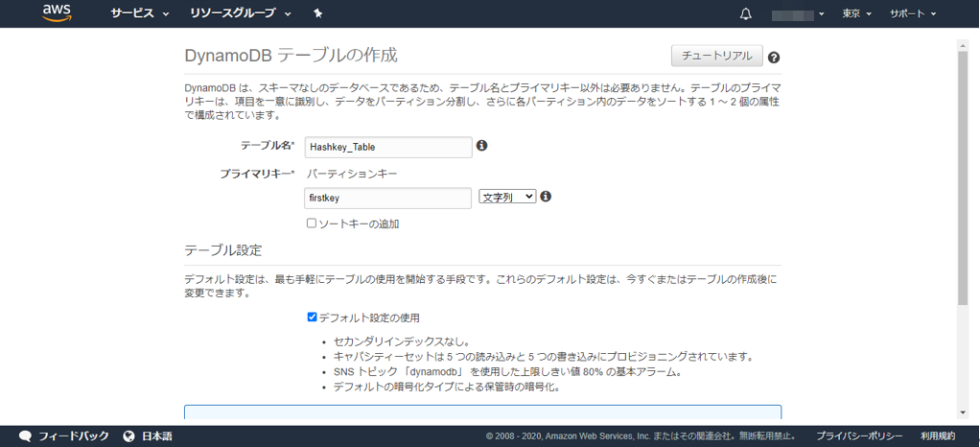Open the 利用規約 link

[x=938, y=435]
